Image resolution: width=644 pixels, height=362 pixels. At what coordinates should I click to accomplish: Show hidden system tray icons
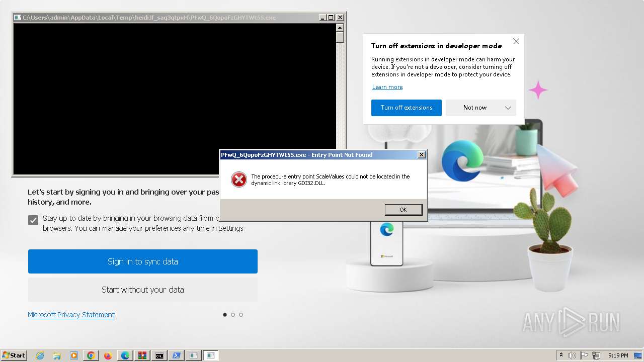561,355
